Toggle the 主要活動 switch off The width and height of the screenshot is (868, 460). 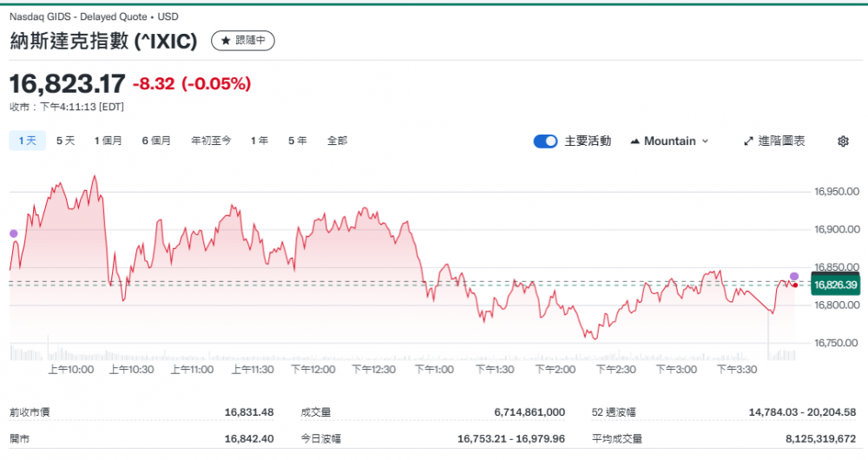point(545,141)
